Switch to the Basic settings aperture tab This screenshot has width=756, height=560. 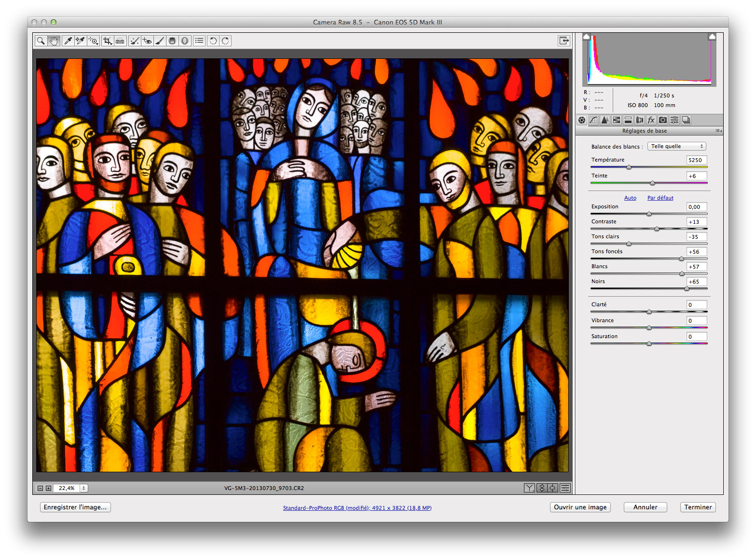pos(582,120)
